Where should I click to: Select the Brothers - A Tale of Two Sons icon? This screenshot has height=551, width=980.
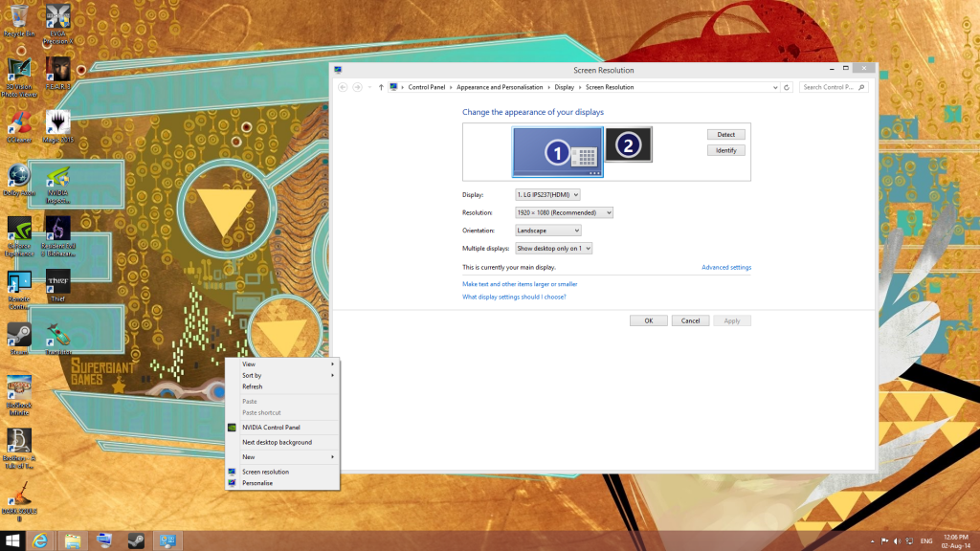[19, 449]
